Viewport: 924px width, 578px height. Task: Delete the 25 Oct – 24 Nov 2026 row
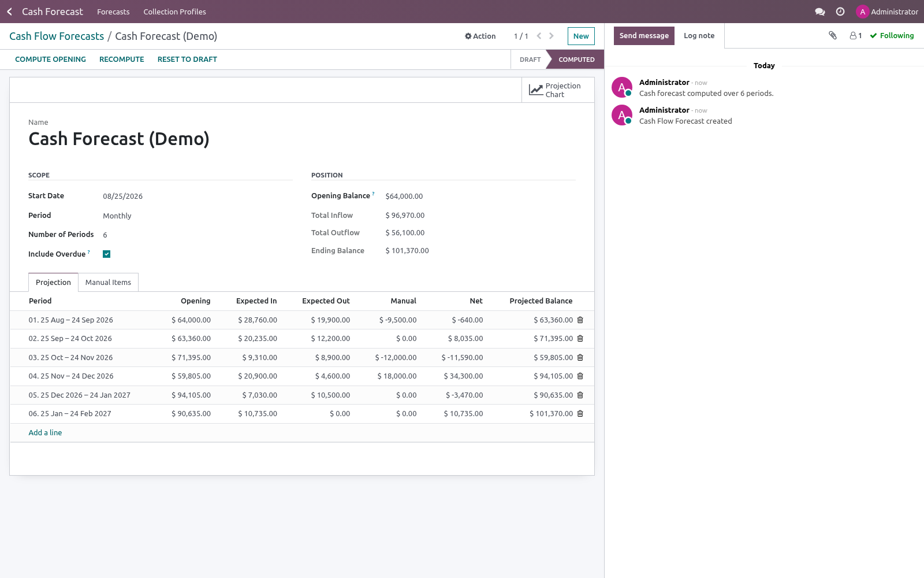click(x=580, y=357)
